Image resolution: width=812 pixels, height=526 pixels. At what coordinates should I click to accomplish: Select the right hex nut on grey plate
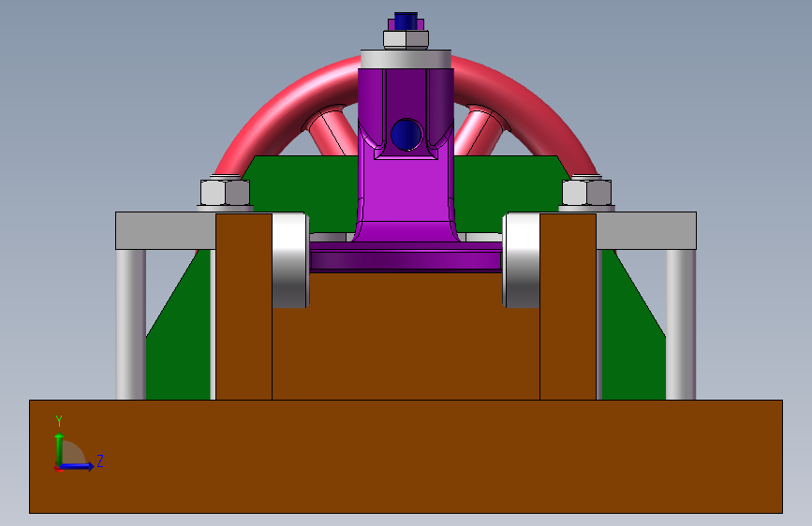(586, 192)
